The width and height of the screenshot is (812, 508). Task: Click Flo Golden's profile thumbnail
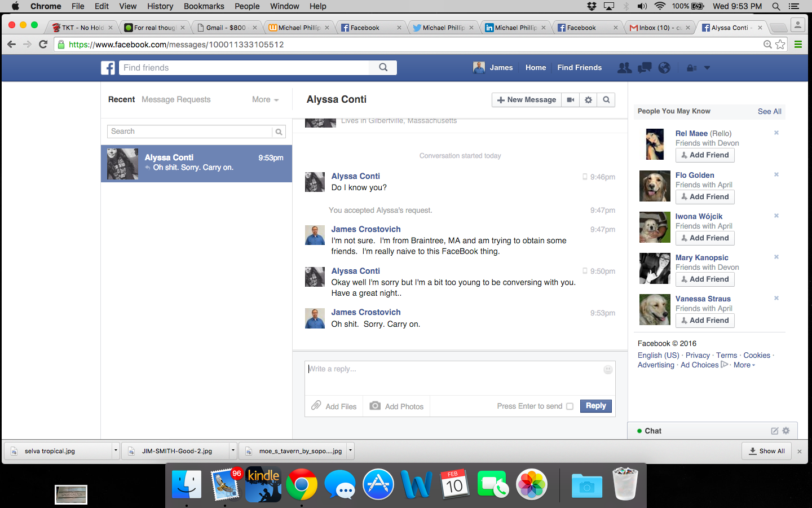click(x=655, y=186)
